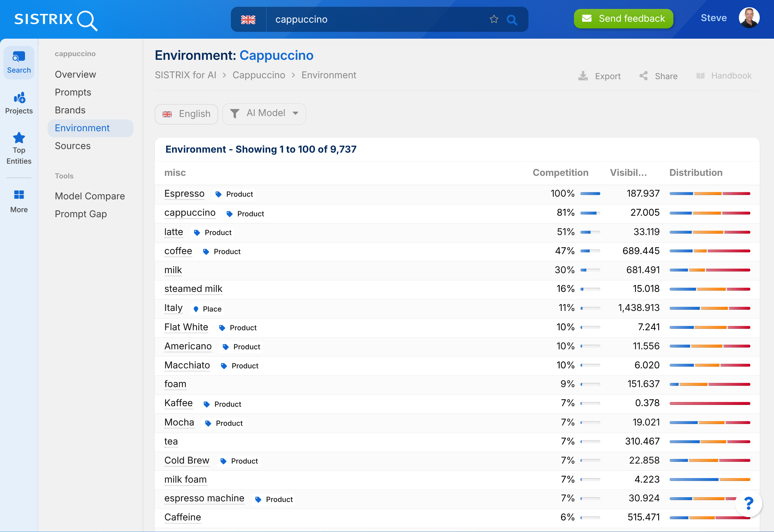Click the Product tag beside Mocha
774x532 pixels.
(224, 423)
